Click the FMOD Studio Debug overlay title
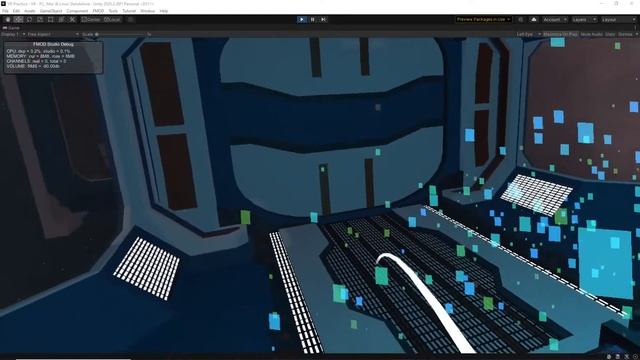 [53, 44]
